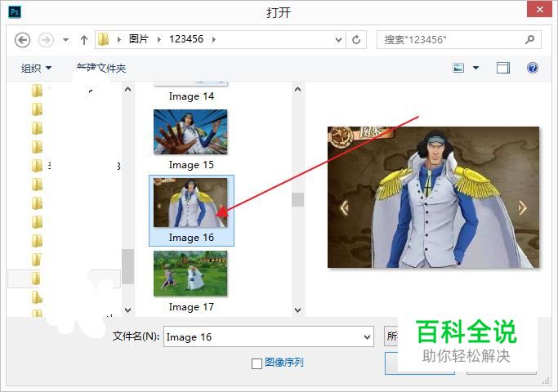The width and height of the screenshot is (558, 392).
Task: Click file list scrollbar down arrow
Action: (x=298, y=310)
